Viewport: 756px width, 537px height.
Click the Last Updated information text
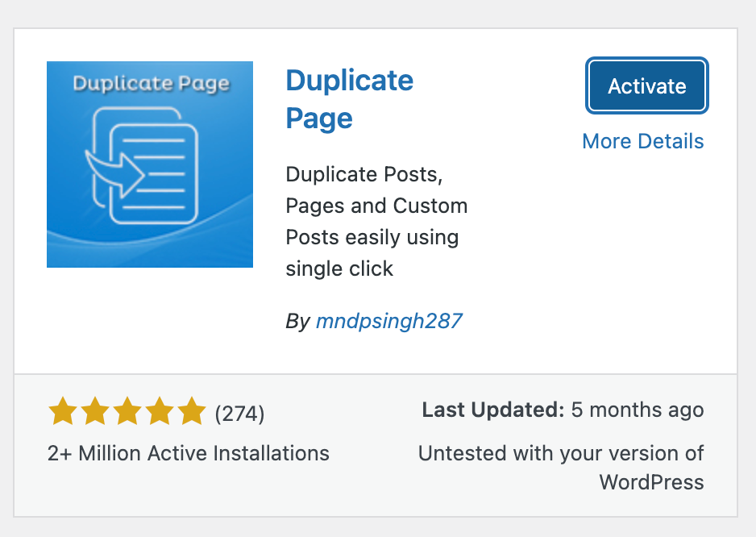562,410
